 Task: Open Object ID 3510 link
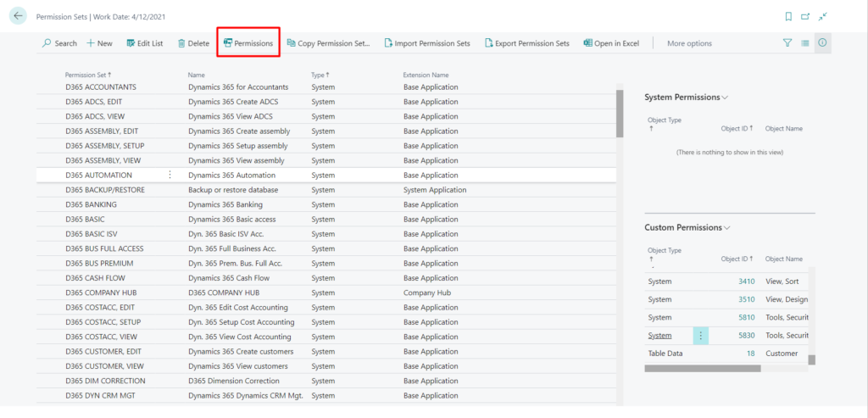point(746,299)
